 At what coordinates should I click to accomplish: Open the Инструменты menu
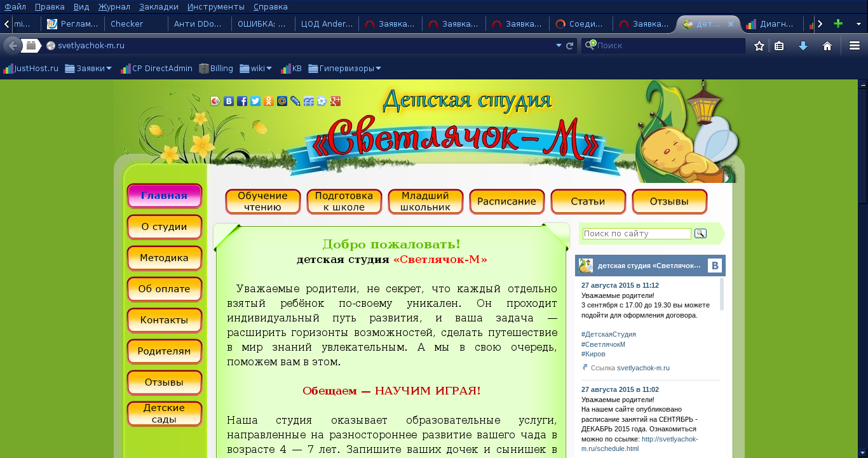point(216,6)
